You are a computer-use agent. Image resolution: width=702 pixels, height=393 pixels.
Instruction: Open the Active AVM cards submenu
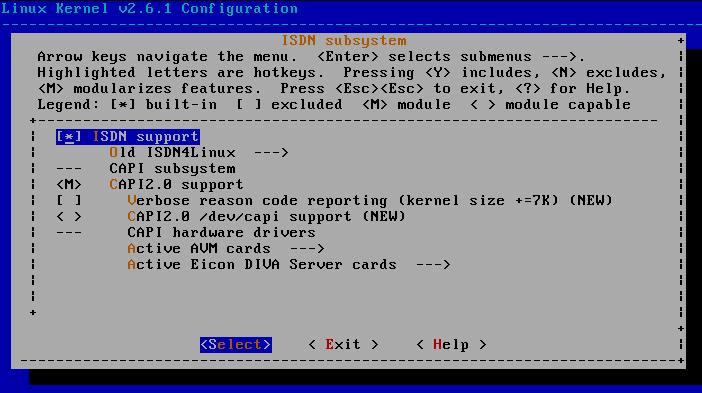226,249
